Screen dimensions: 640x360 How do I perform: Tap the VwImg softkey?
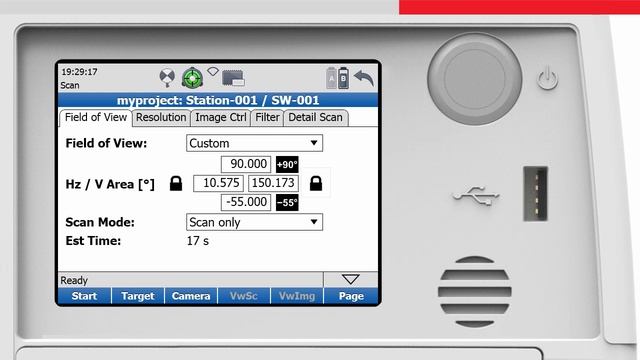point(297,296)
